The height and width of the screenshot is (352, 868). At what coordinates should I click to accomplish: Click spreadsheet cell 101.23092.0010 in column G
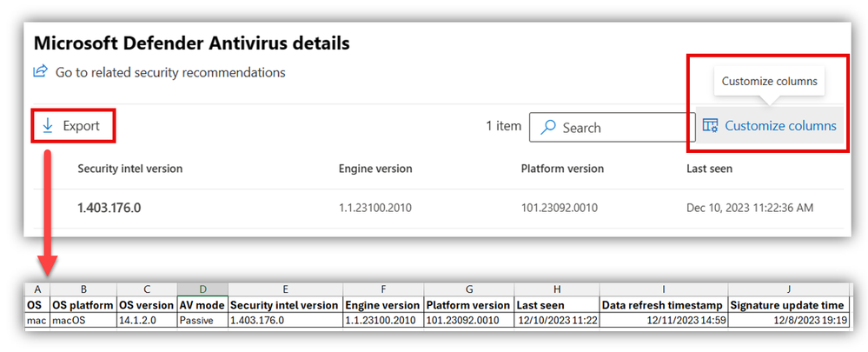(x=469, y=320)
